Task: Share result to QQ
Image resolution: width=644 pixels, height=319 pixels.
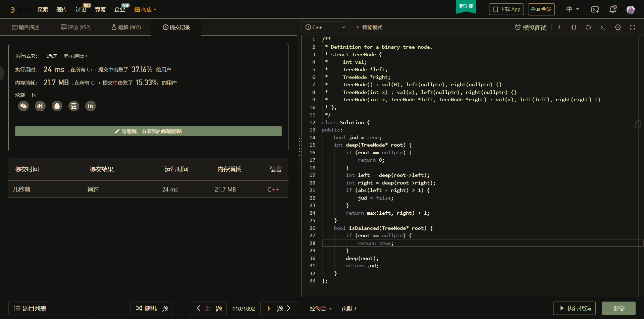Action: point(57,106)
